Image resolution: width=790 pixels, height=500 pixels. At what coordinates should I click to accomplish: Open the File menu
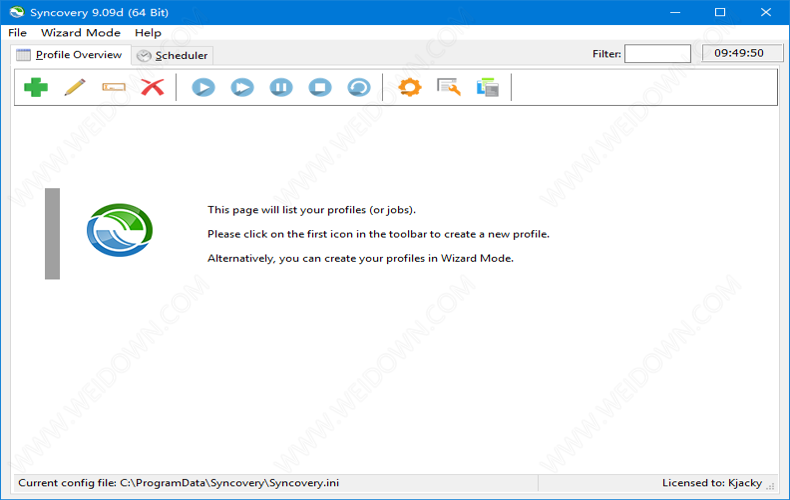pos(17,33)
